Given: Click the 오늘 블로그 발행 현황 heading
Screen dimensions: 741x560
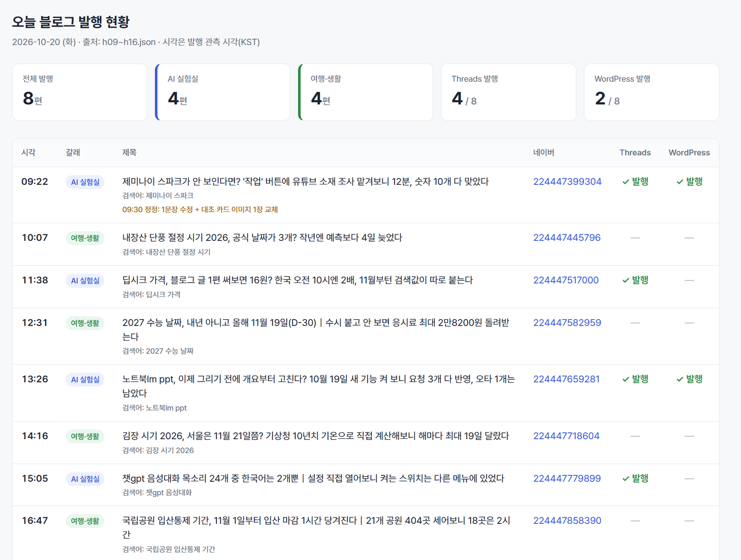Looking at the screenshot, I should 71,22.
